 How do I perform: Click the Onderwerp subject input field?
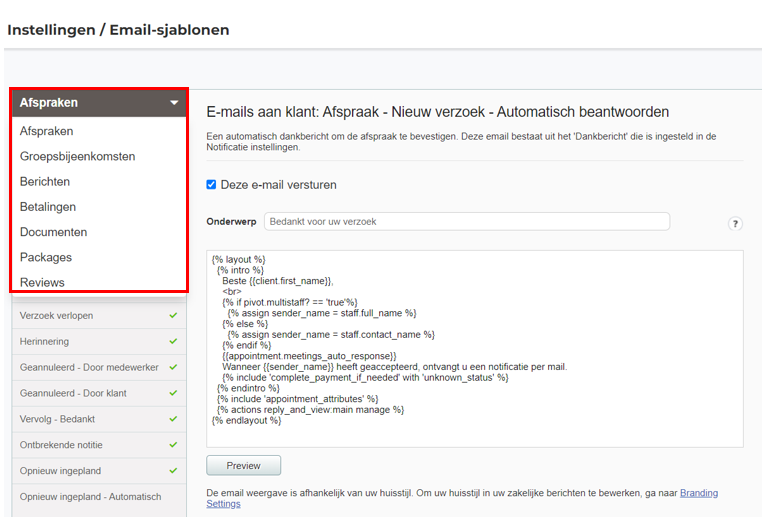click(467, 221)
